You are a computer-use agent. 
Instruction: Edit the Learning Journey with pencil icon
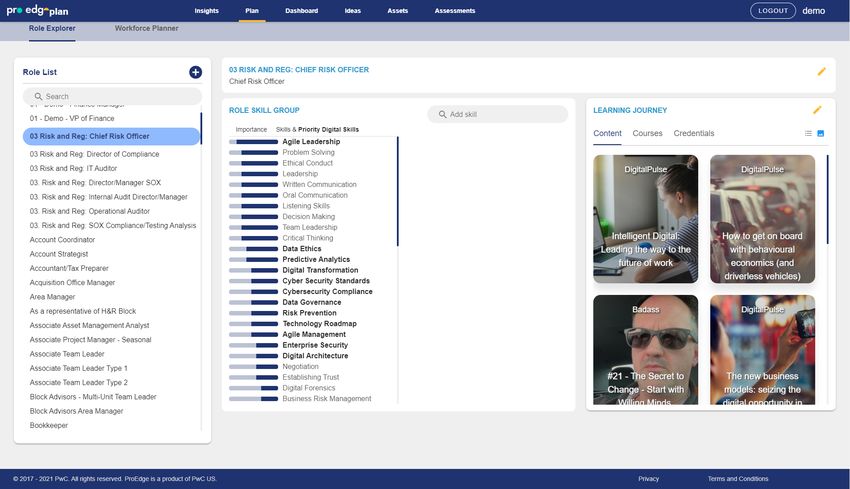[817, 110]
